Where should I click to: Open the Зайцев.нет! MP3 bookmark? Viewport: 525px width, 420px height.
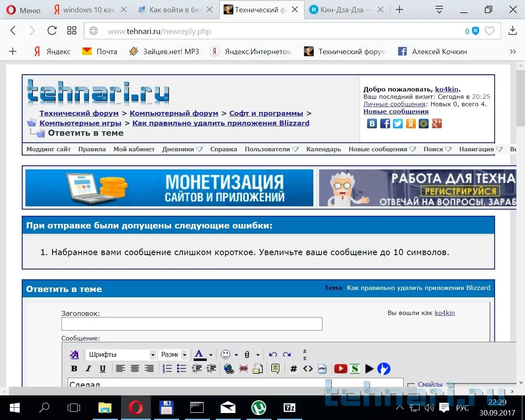click(x=164, y=52)
